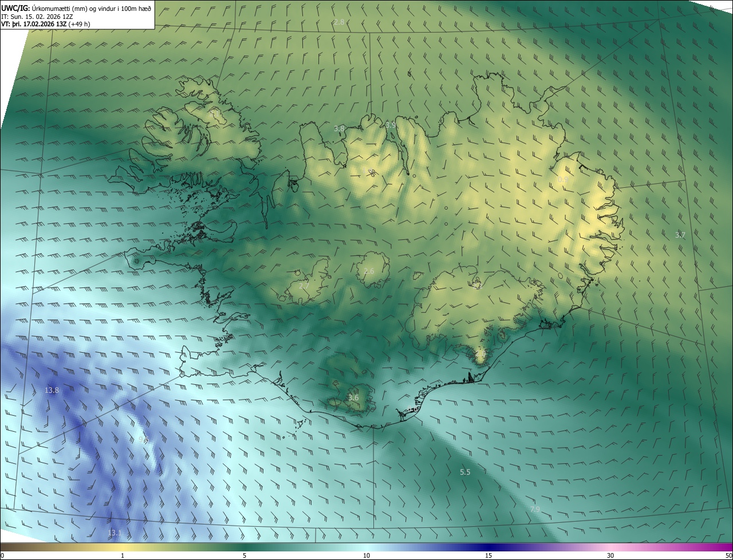Click the 'IT: Sun. 15. 02. 2026 12Z' line

(x=37, y=17)
